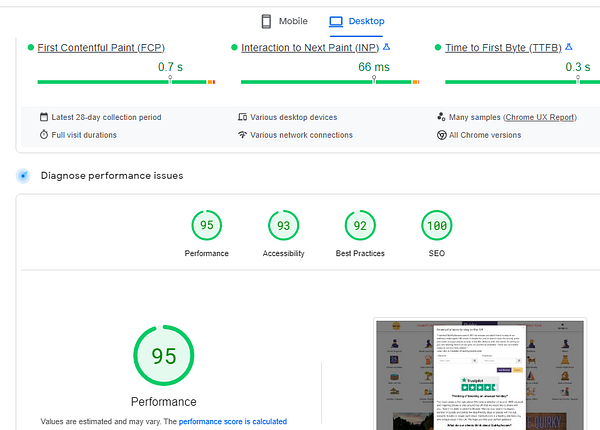Click the All Chrome versions text
The image size is (600, 430).
(485, 135)
